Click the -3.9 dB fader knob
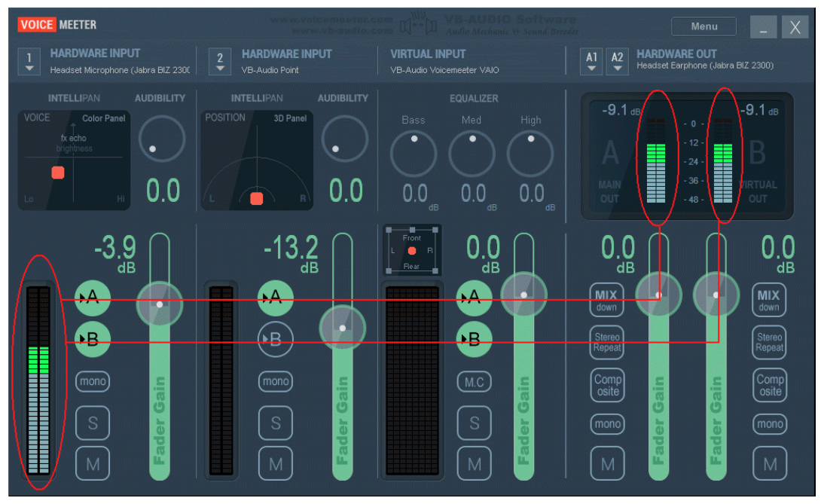This screenshot has width=821, height=504. click(160, 304)
